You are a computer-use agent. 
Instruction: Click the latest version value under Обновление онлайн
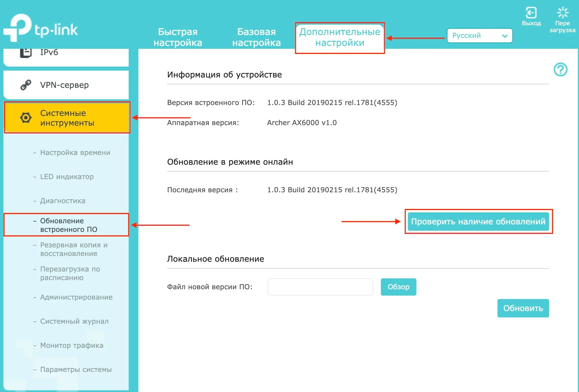(x=332, y=190)
